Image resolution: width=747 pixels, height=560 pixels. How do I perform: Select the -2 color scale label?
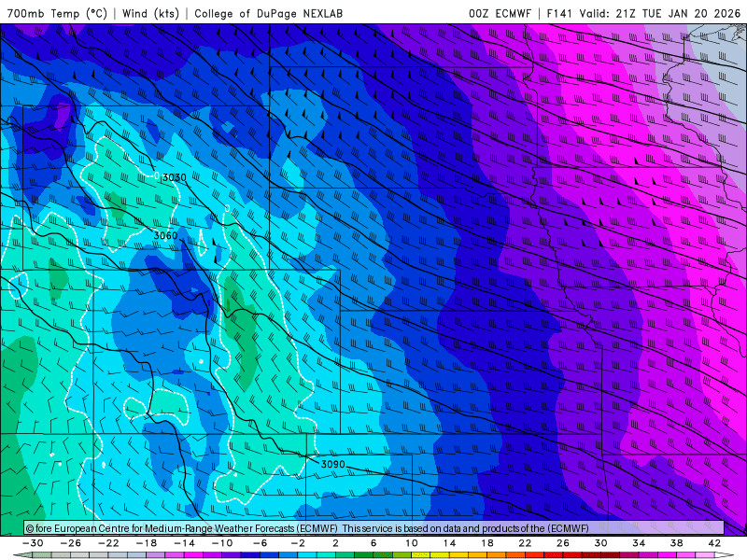click(298, 543)
